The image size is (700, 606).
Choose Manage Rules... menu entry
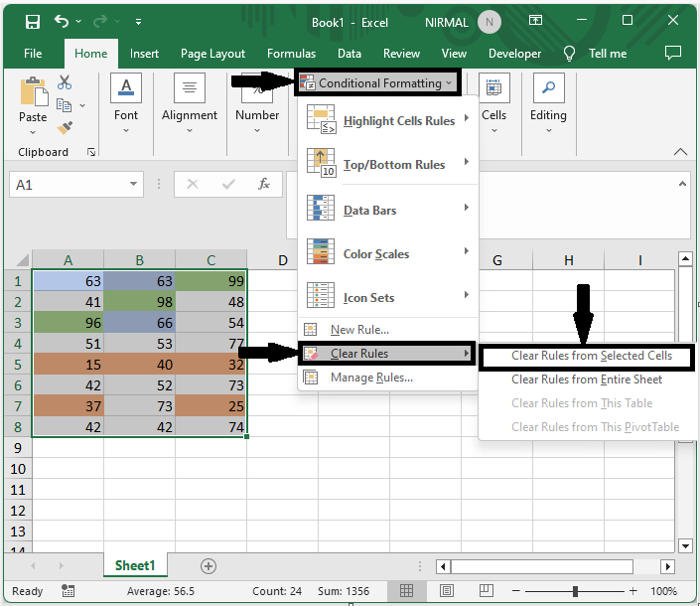pyautogui.click(x=387, y=378)
